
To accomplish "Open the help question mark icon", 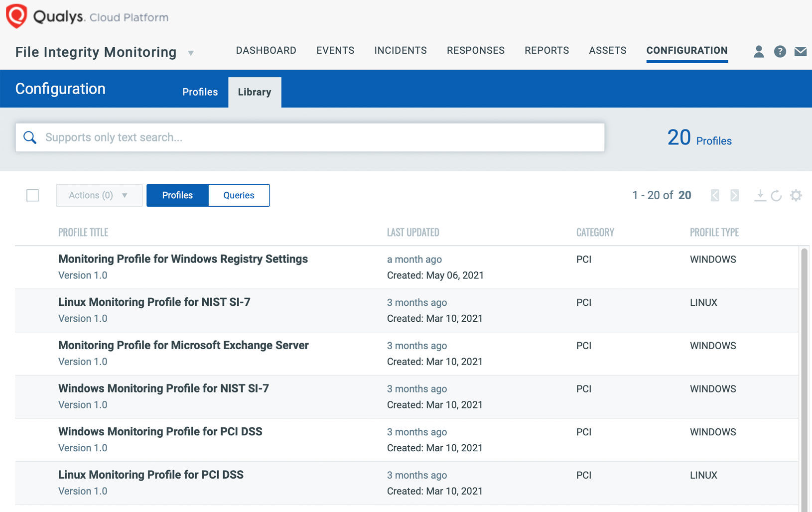I will [x=780, y=51].
